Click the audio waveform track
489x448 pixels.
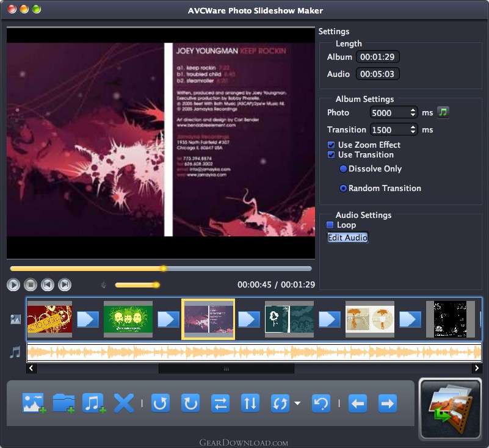pos(254,352)
